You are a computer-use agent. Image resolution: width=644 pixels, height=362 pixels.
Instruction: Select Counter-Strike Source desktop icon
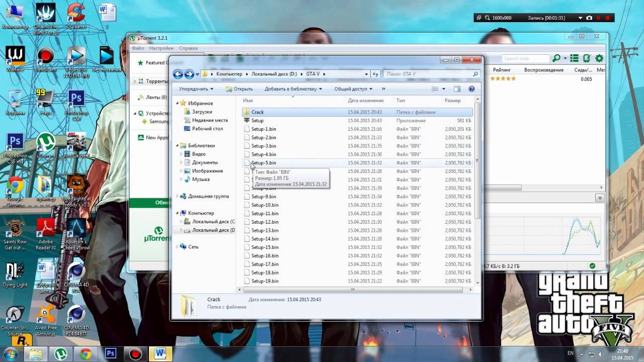(15, 321)
